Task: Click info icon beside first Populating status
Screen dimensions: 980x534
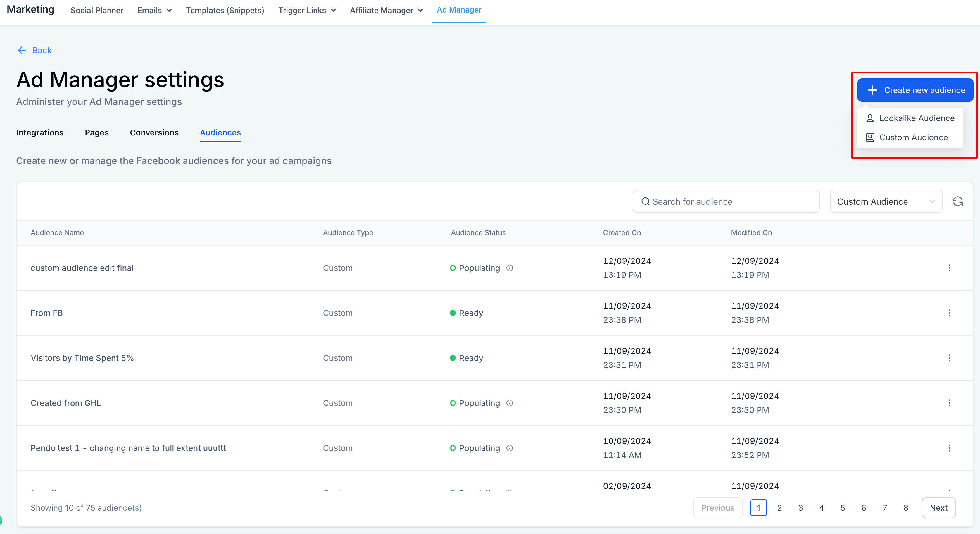Action: [509, 268]
